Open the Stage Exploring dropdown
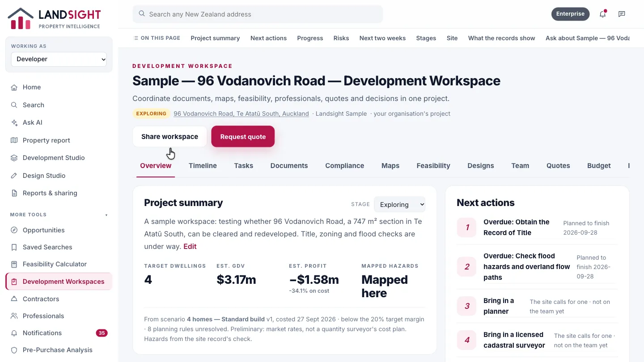 point(400,204)
